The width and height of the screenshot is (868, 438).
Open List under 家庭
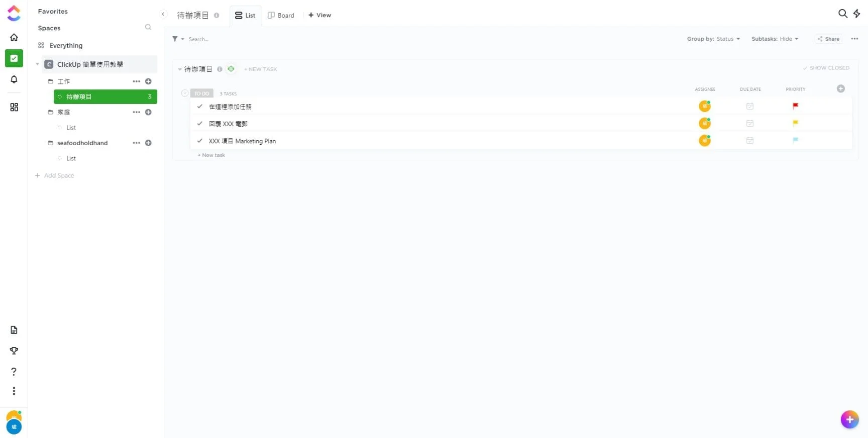[71, 128]
